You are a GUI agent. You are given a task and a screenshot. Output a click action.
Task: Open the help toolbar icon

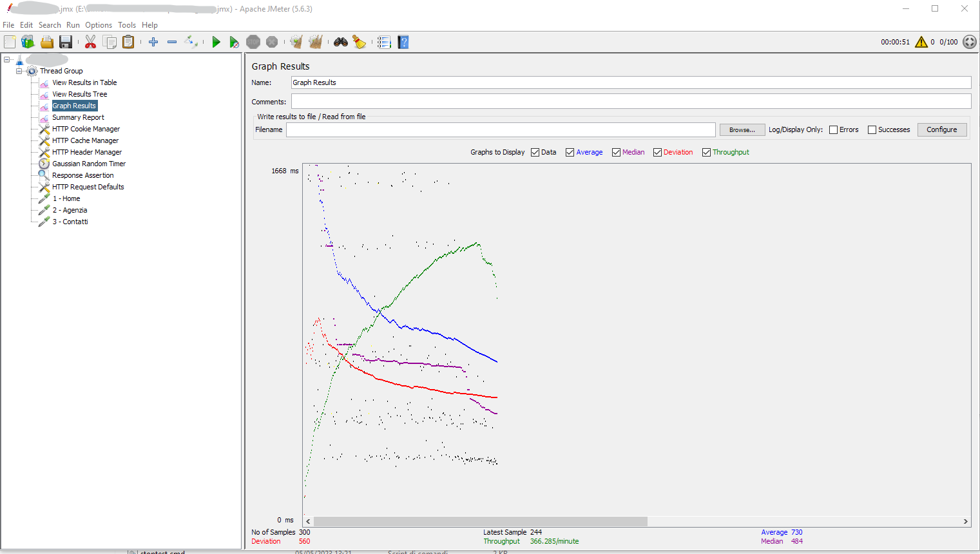point(403,42)
